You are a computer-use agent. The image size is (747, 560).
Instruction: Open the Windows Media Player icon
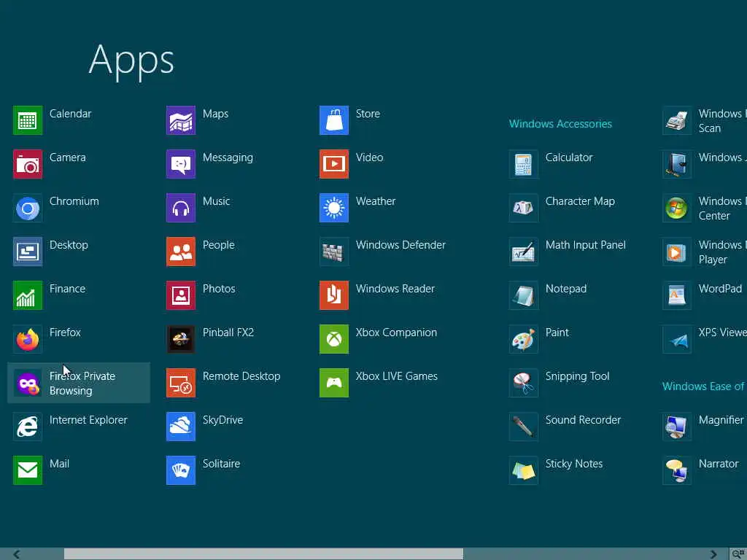coord(677,252)
